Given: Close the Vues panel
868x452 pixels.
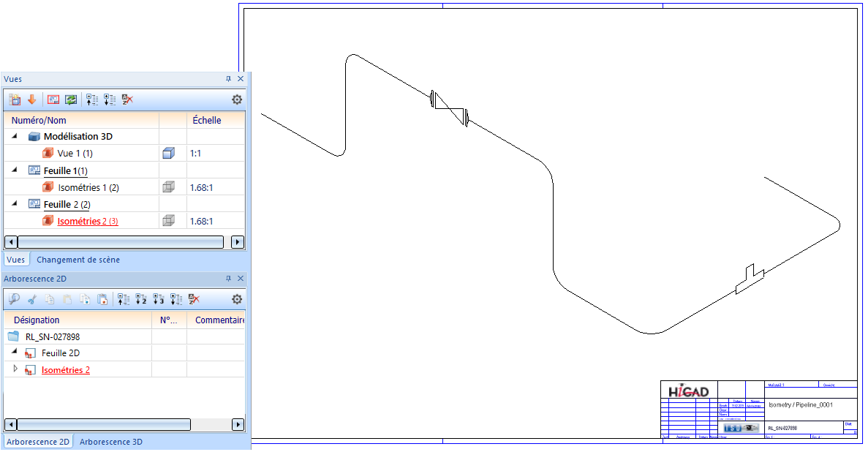Looking at the screenshot, I should (x=241, y=79).
